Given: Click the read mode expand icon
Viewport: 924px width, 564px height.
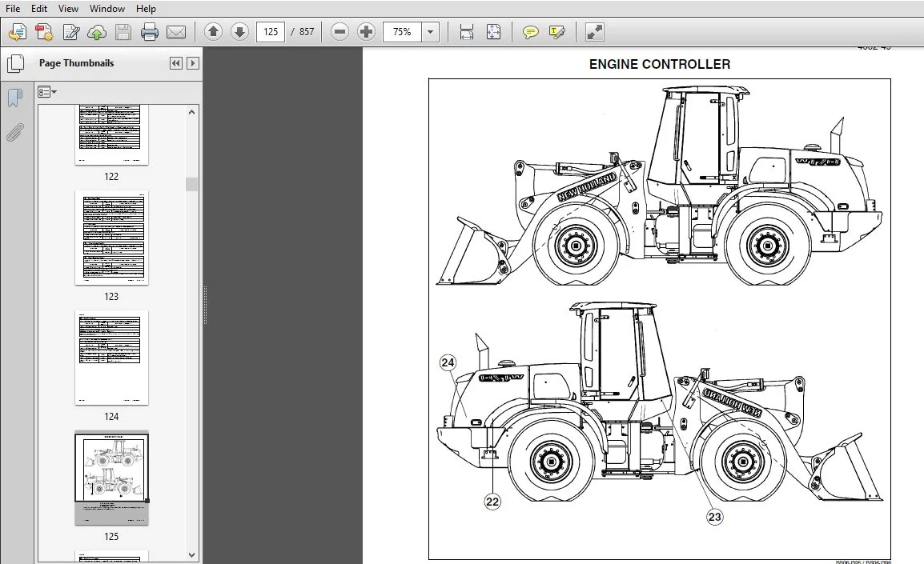Looking at the screenshot, I should click(x=595, y=32).
